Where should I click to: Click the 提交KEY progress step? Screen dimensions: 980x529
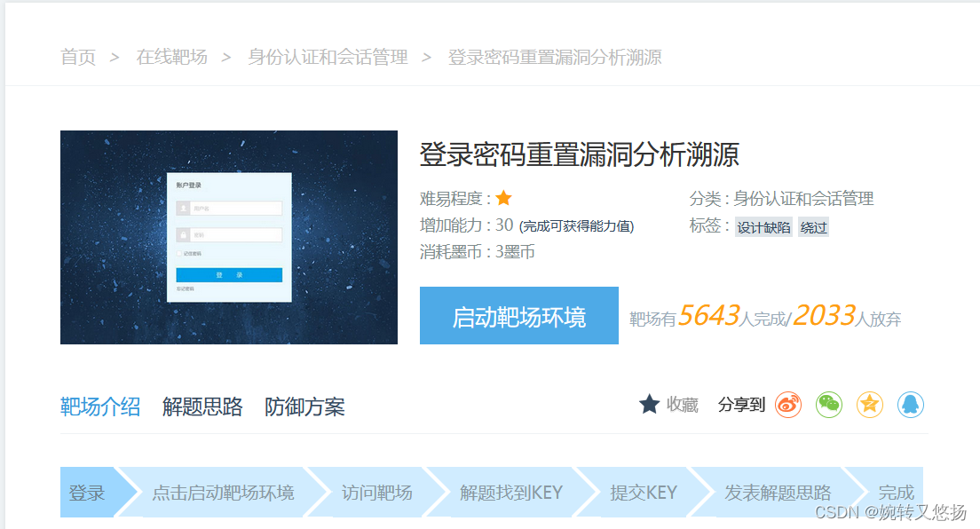(644, 493)
